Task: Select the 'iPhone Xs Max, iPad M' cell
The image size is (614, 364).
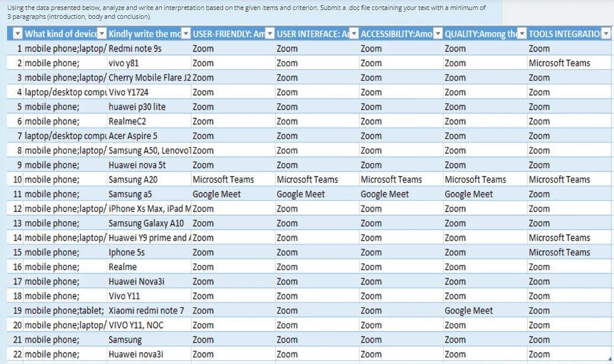Action: [x=149, y=209]
